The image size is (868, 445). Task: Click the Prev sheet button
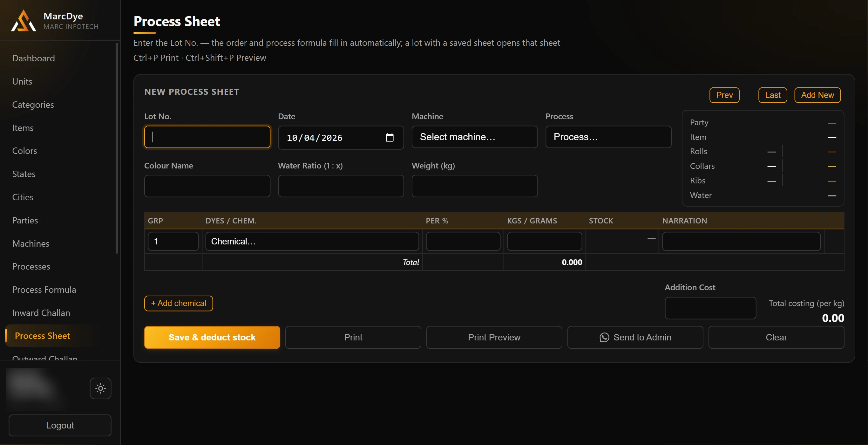724,95
